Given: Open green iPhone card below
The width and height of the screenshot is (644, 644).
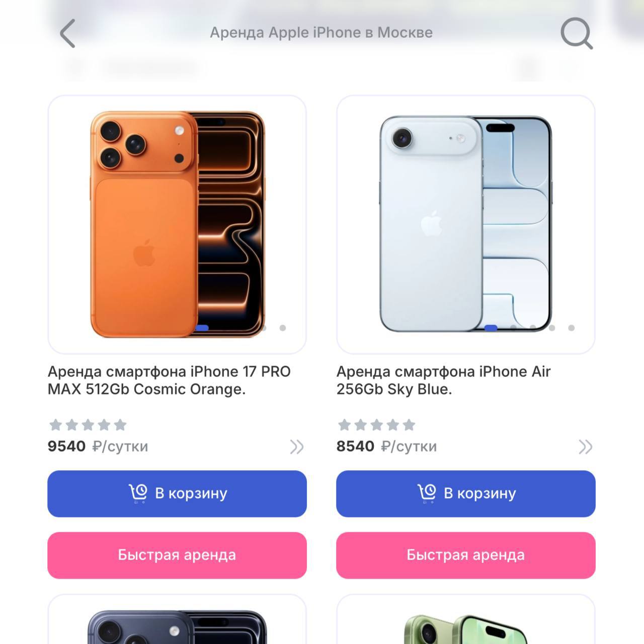Looking at the screenshot, I should click(x=466, y=619).
